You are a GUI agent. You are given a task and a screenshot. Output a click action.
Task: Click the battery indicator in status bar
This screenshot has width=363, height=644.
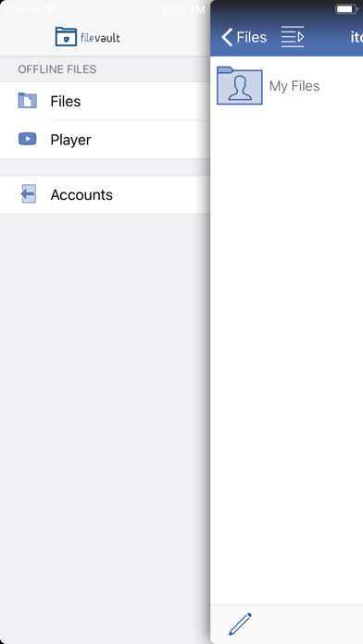coord(346,9)
